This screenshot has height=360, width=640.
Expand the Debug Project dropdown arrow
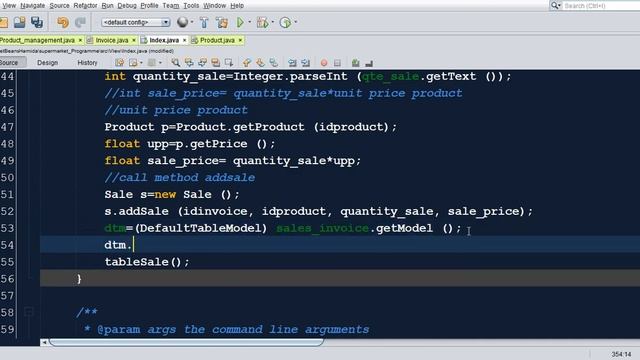click(273, 22)
